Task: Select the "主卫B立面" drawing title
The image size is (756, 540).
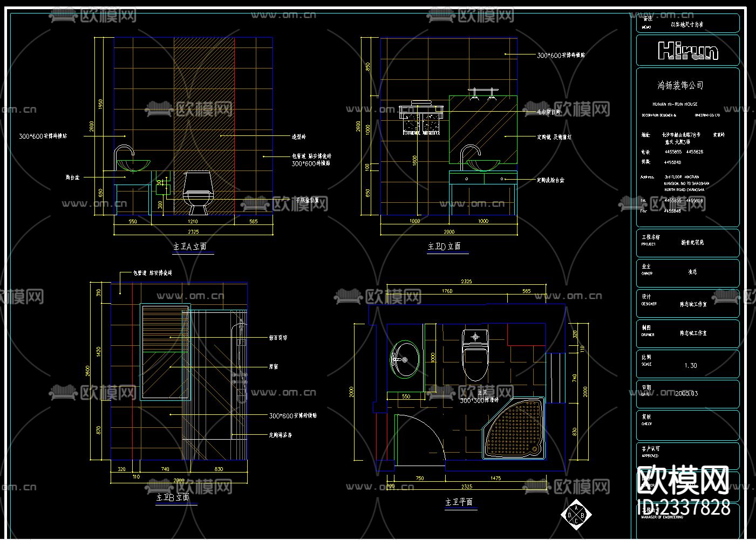Action: 173,497
